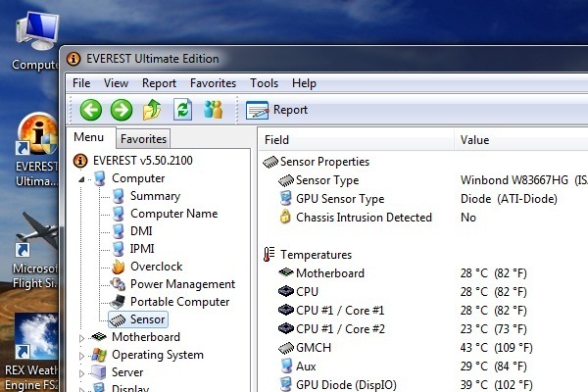Open the View menu
Viewport: 588px width, 392px height.
116,83
